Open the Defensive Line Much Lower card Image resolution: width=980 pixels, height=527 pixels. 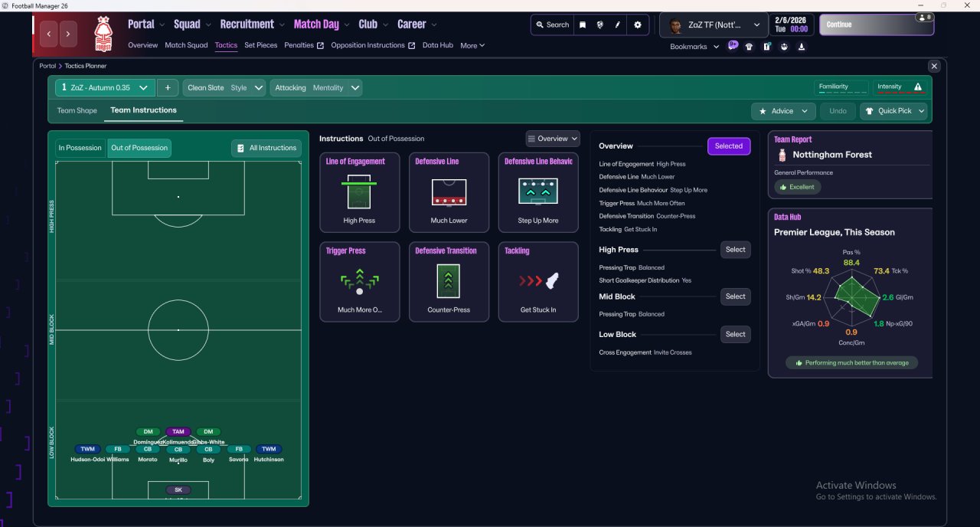tap(449, 192)
